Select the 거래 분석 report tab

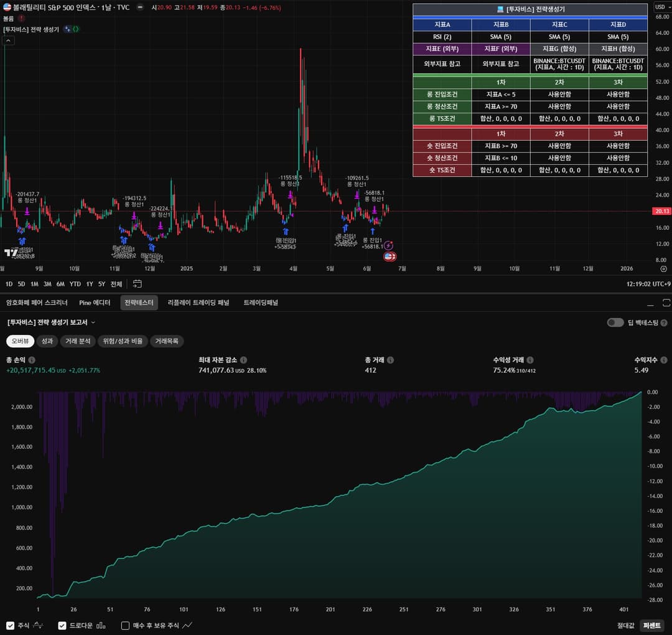pos(78,341)
